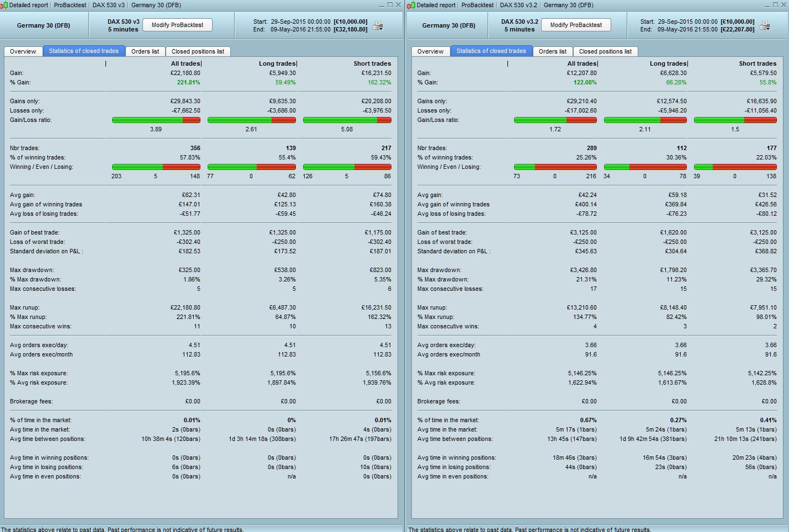
Task: Click Gains only value "£29,843.30"
Action: click(186, 101)
